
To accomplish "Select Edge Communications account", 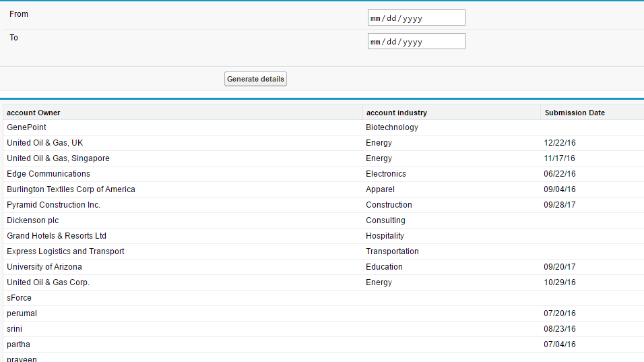I will point(48,174).
